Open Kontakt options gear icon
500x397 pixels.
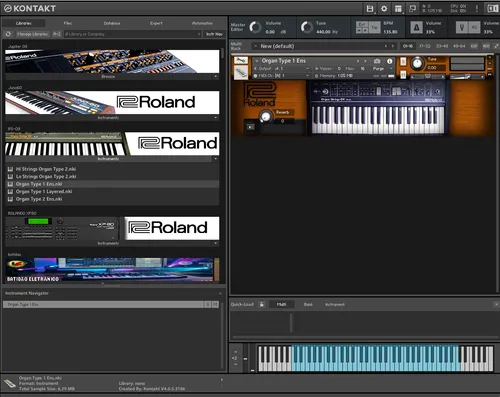384,9
